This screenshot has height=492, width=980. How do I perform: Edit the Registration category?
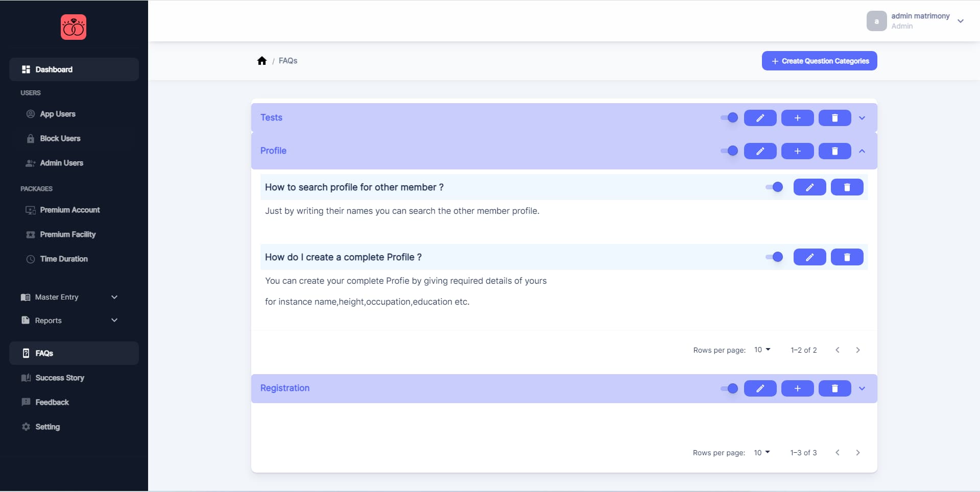(x=760, y=388)
